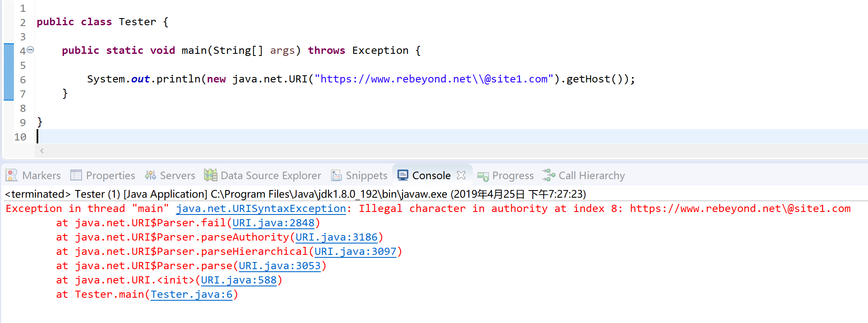Switch to the Progress tab

click(x=505, y=175)
